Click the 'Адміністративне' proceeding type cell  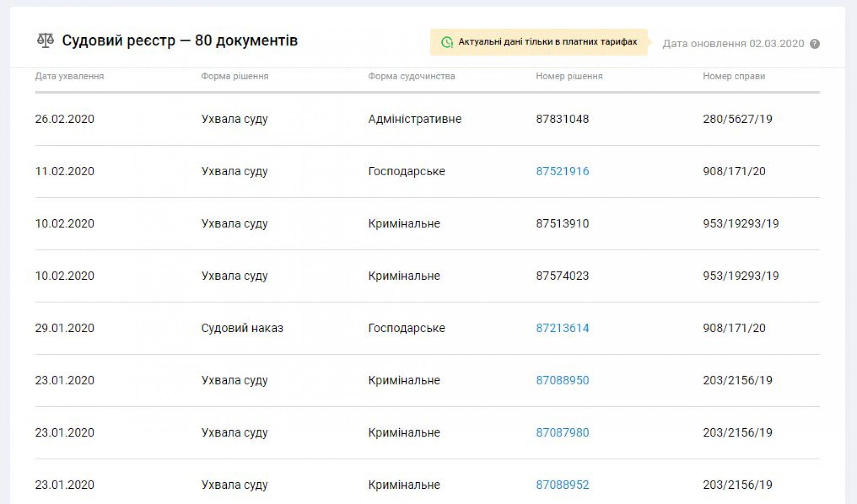click(x=414, y=119)
